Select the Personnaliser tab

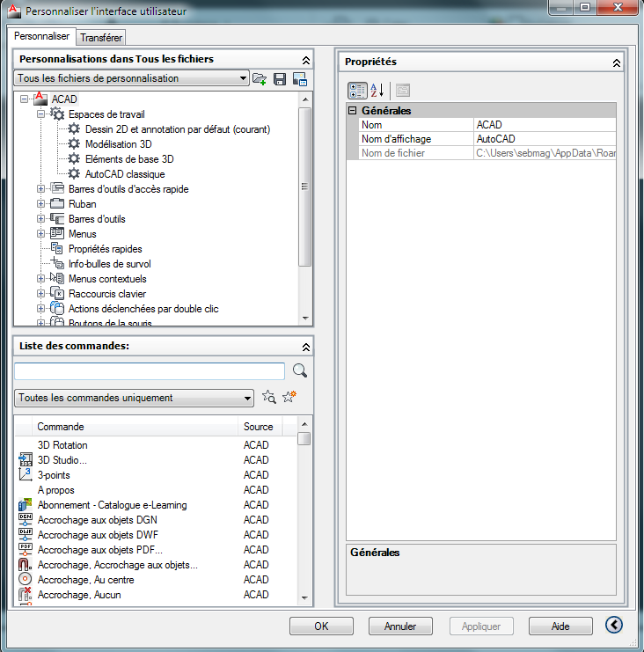point(41,36)
